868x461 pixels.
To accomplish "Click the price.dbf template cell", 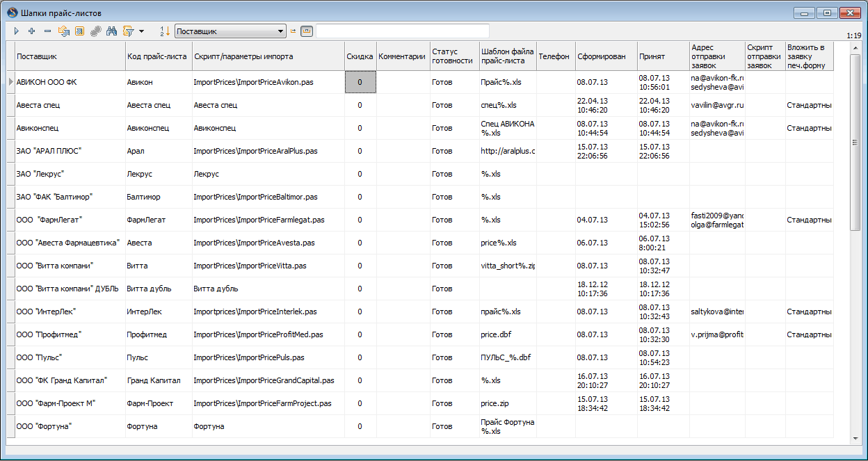I will pos(508,334).
